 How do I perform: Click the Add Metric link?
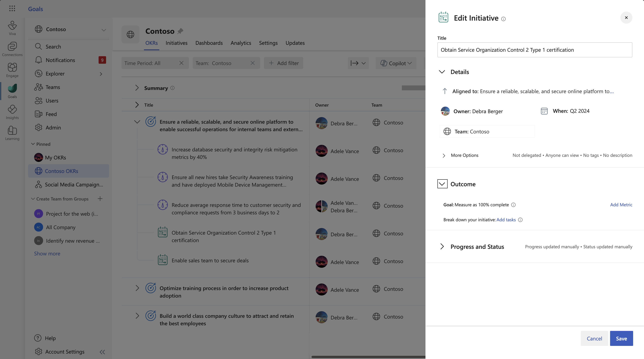[x=621, y=205]
